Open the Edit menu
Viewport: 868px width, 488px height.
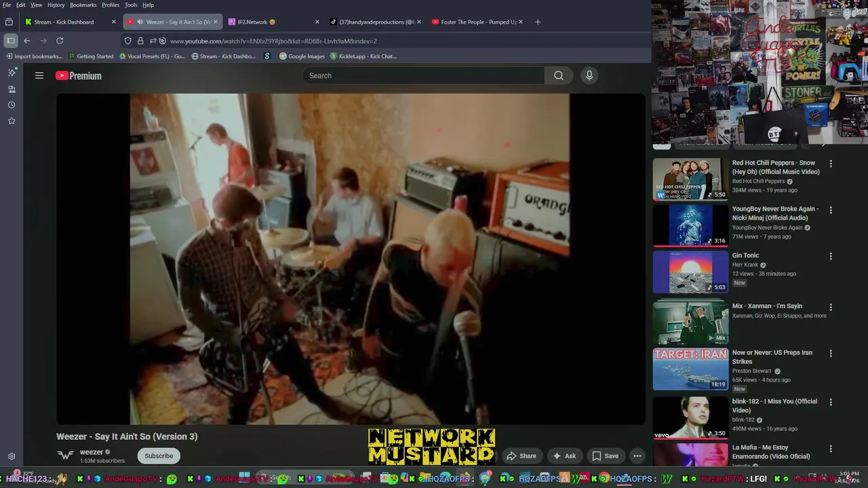click(x=21, y=5)
